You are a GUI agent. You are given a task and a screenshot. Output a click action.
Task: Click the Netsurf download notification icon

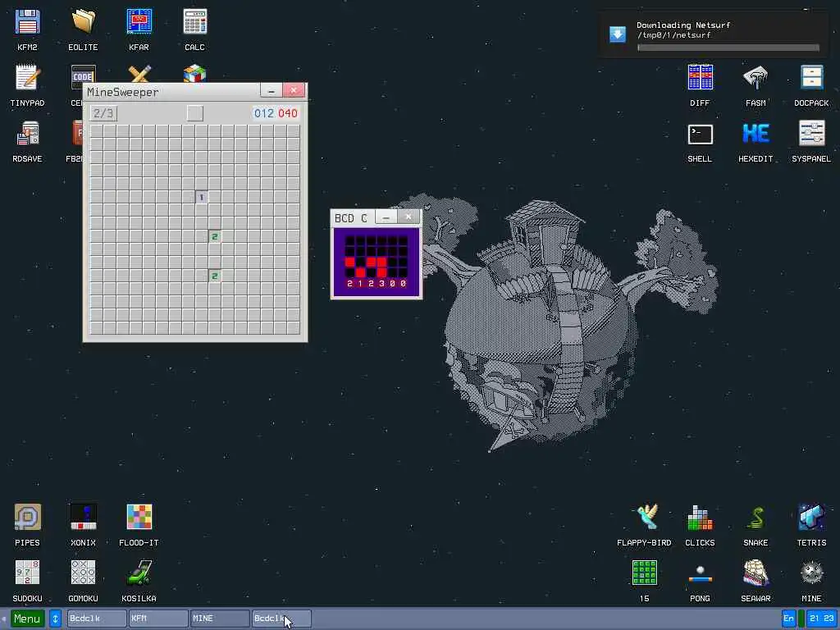[617, 34]
